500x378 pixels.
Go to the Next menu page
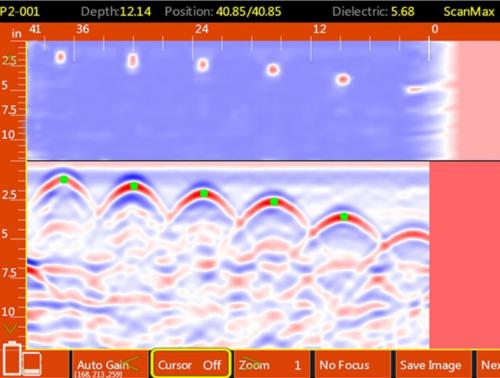(x=489, y=364)
